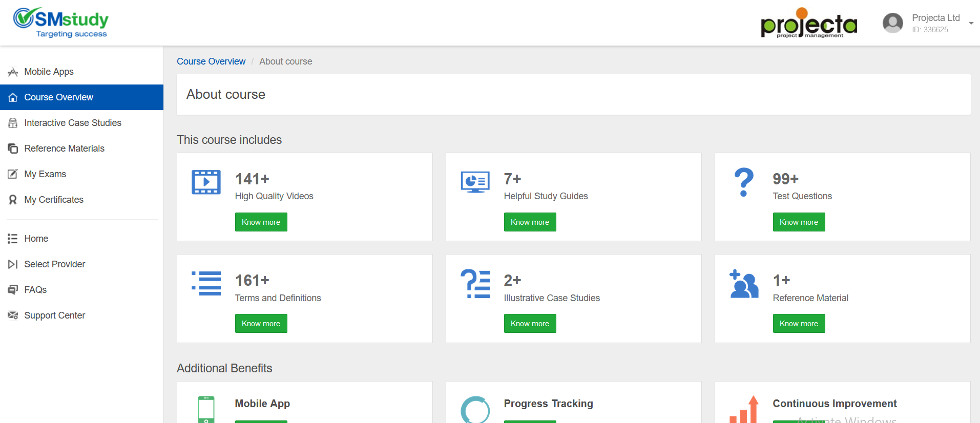Open the Support Center menu item
The height and width of the screenshot is (423, 980).
coord(54,315)
